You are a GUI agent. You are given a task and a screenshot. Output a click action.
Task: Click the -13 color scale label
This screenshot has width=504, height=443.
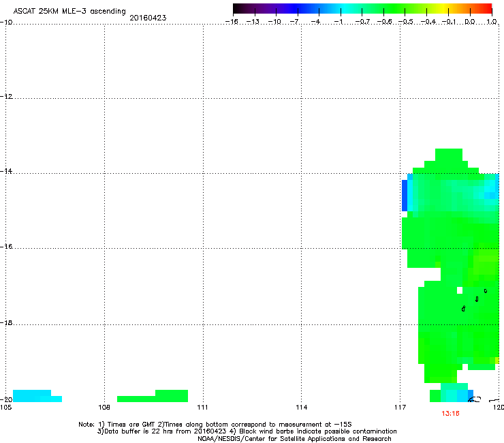pos(253,22)
